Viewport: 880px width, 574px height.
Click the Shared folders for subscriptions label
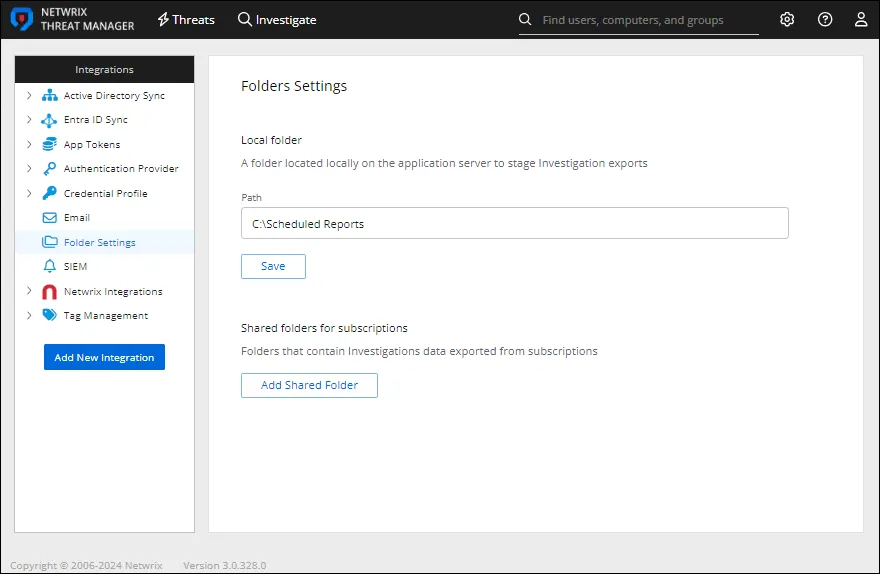click(324, 328)
